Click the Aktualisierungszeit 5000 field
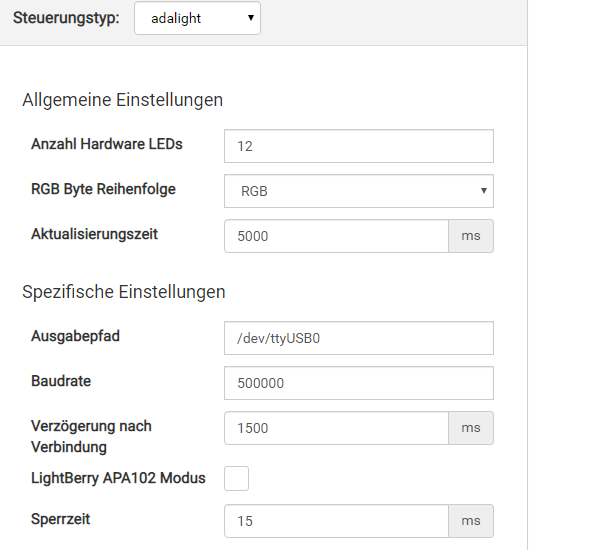 (x=336, y=236)
